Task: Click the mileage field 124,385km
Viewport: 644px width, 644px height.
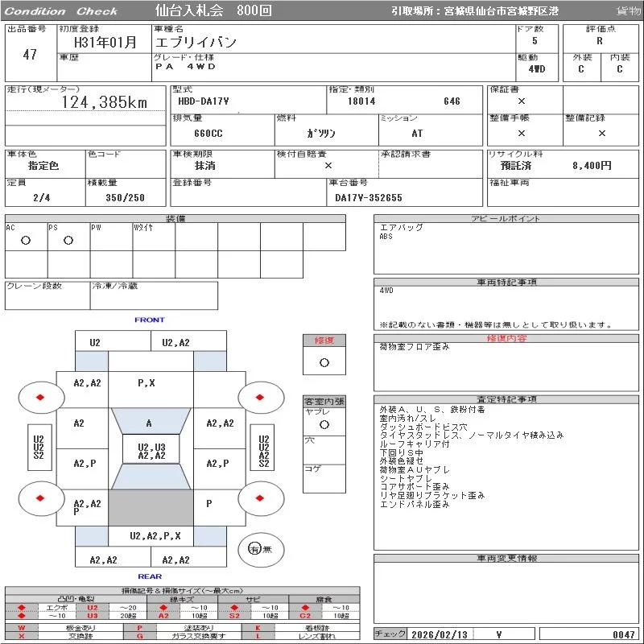Action: (x=105, y=103)
